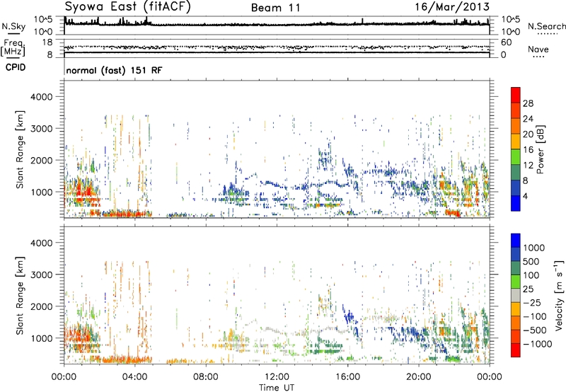The height and width of the screenshot is (392, 566).
Task: Click the '12:00' time tick label
Action: click(277, 377)
